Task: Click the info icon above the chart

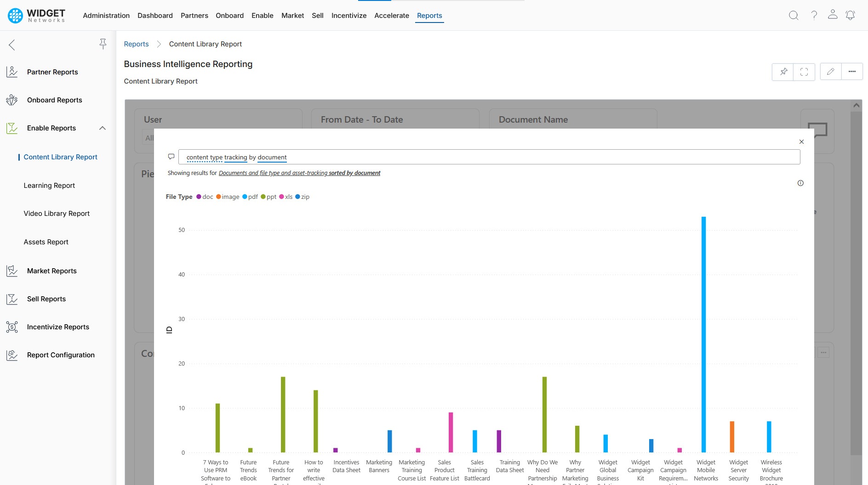Action: [x=800, y=183]
